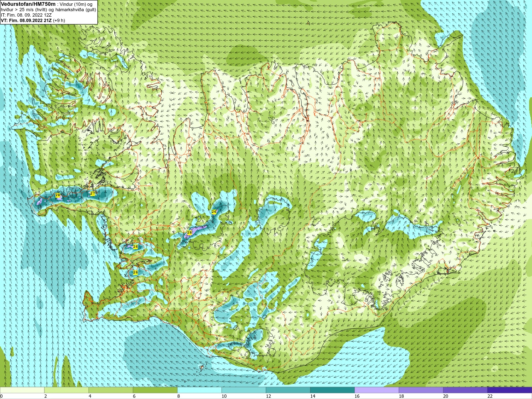Click the scale label 16
The height and width of the screenshot is (399, 532).
click(x=357, y=396)
